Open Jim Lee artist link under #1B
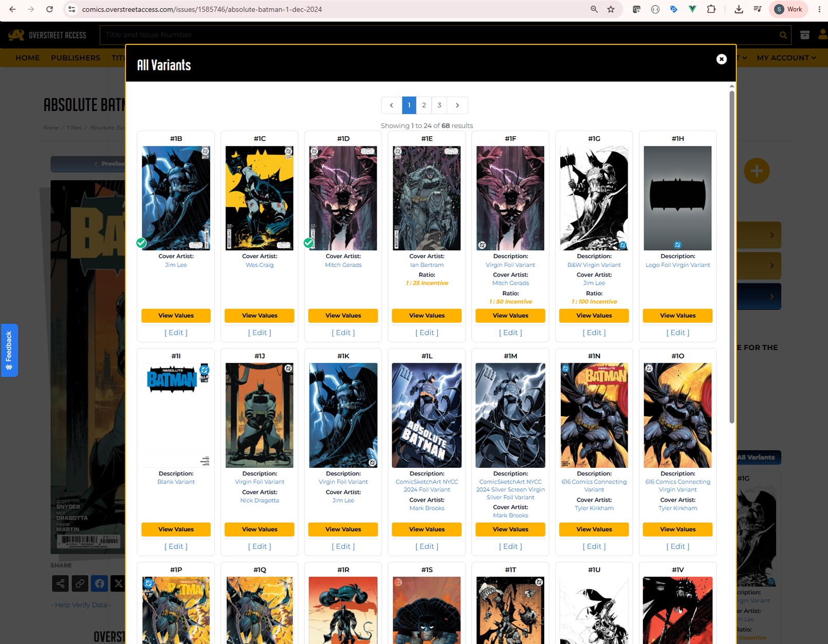This screenshot has width=828, height=644. pyautogui.click(x=176, y=265)
